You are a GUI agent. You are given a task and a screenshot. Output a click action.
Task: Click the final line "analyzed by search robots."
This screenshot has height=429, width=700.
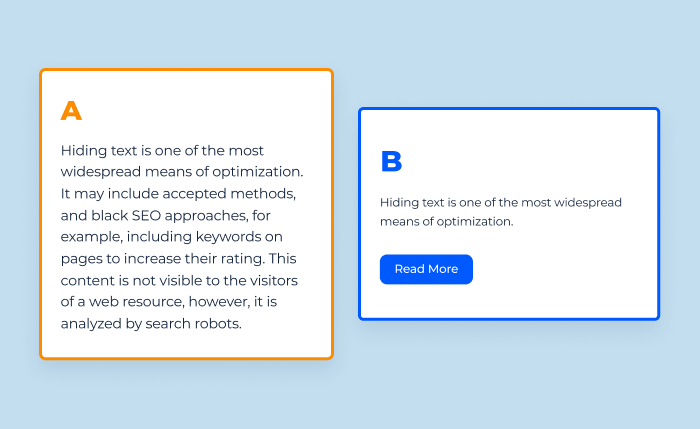pyautogui.click(x=151, y=324)
